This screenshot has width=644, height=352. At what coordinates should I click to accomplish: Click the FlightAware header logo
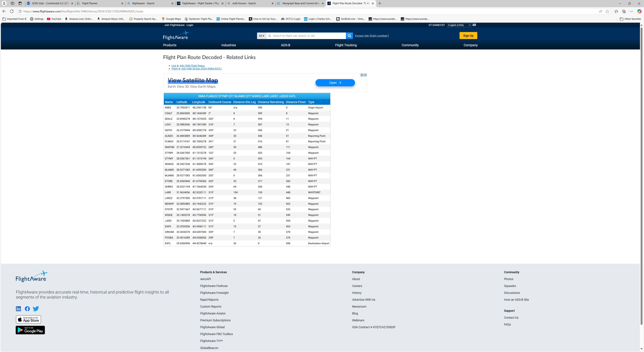click(x=176, y=36)
